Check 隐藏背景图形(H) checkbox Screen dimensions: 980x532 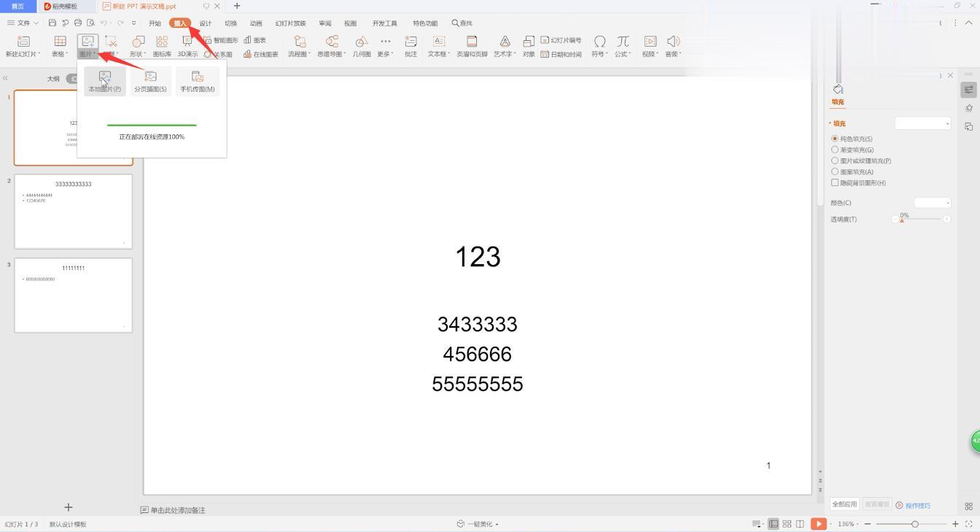coord(835,182)
